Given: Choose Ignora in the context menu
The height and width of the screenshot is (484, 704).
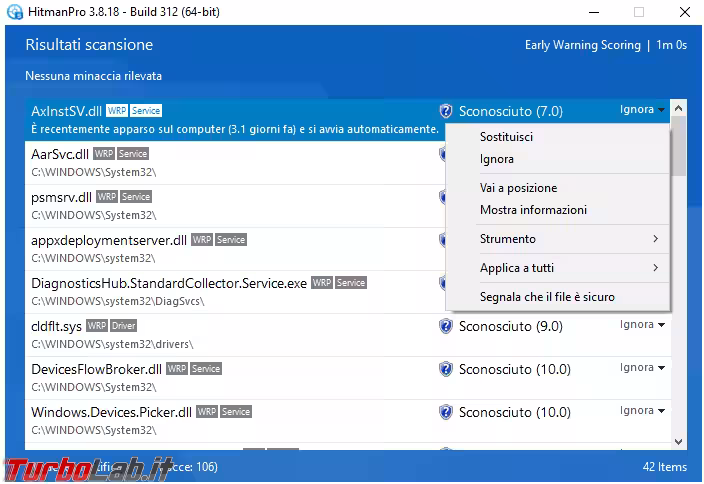Looking at the screenshot, I should pos(557,159).
